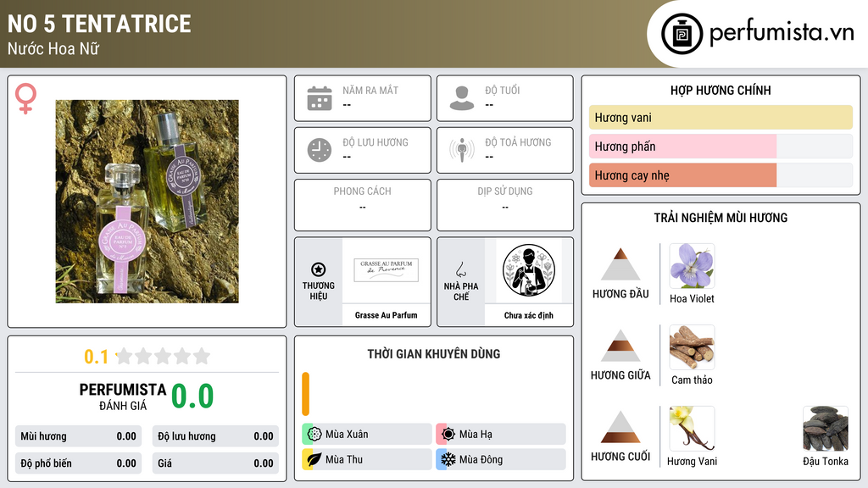
Task: Click the nose icon for Nhà Pha Chế
Action: pos(460,270)
